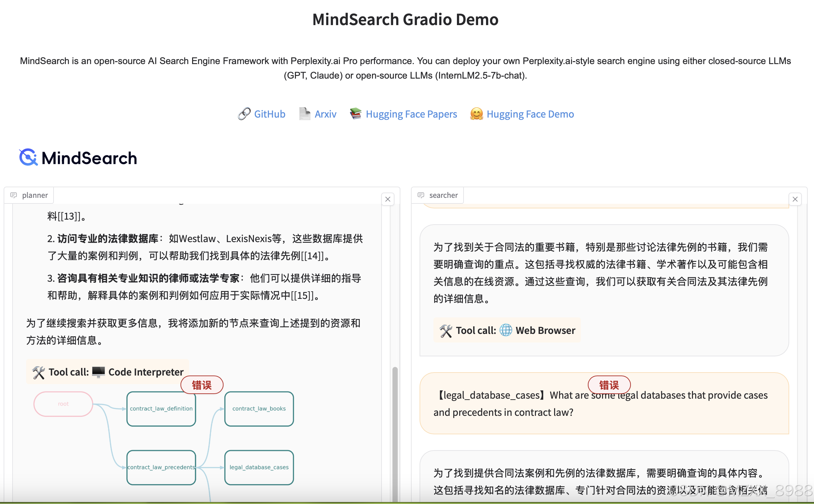814x504 pixels.
Task: Click the MindSearch logo icon
Action: pos(28,157)
